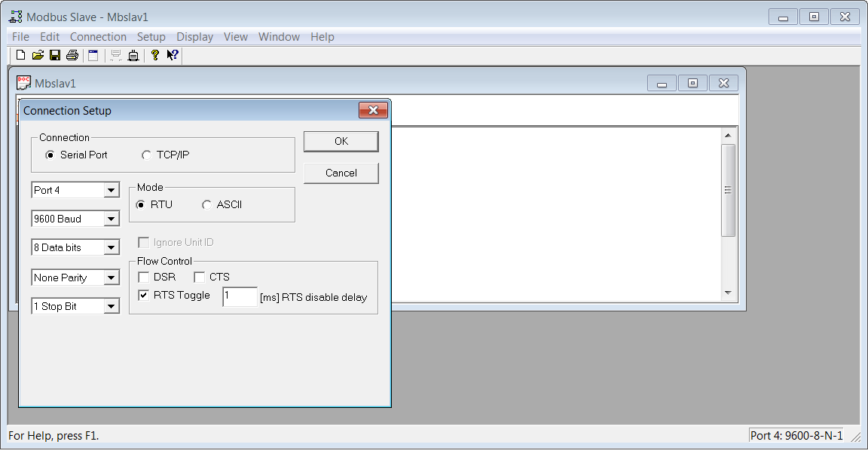Screen dimensions: 868x466
Task: Close the Connection Setup dialog
Action: pyautogui.click(x=373, y=110)
